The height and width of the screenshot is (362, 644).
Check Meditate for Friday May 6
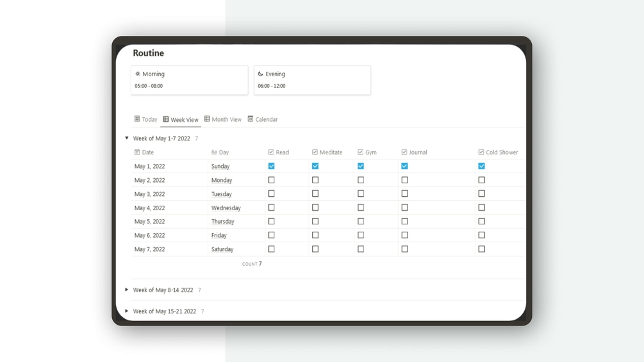pos(315,235)
